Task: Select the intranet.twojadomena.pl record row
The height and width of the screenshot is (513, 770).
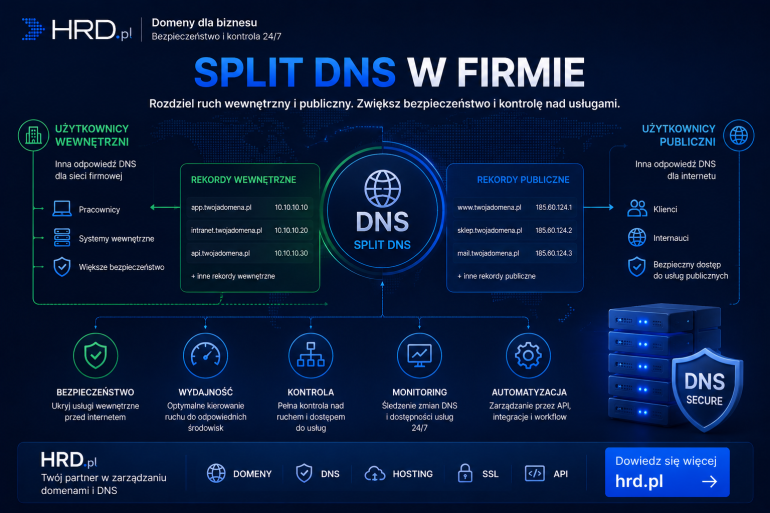Action: (x=249, y=230)
